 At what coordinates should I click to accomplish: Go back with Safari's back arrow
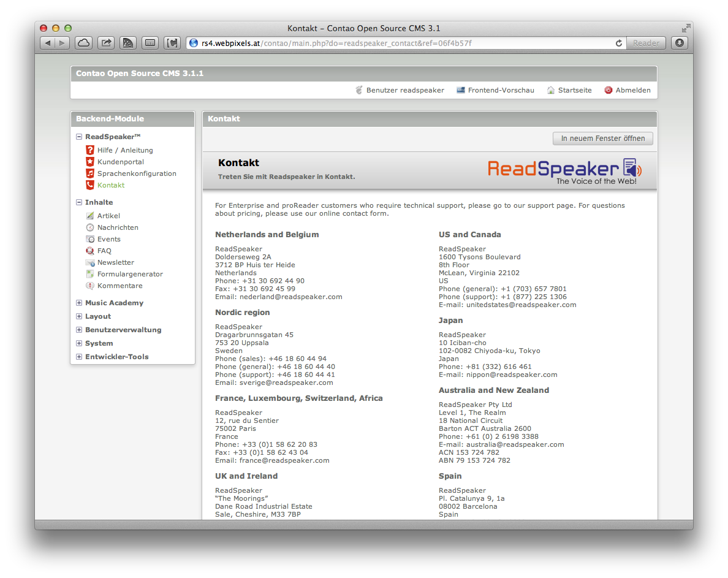coord(48,43)
